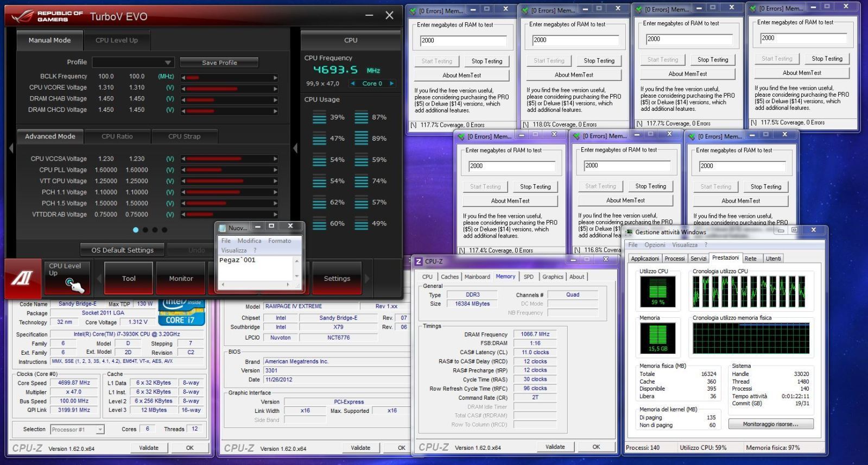Open the Profile dropdown
The height and width of the screenshot is (465, 868).
pyautogui.click(x=133, y=62)
